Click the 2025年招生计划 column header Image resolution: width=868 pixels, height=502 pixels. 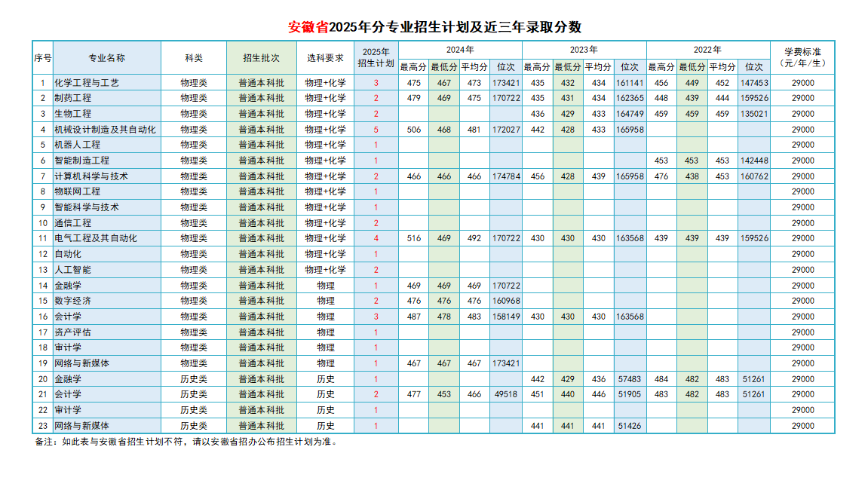pos(376,58)
